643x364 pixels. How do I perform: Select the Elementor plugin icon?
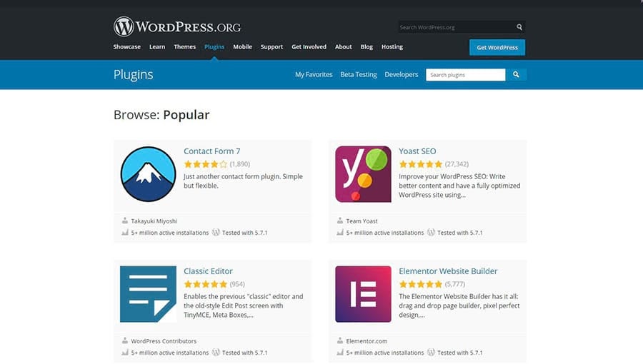(x=363, y=294)
